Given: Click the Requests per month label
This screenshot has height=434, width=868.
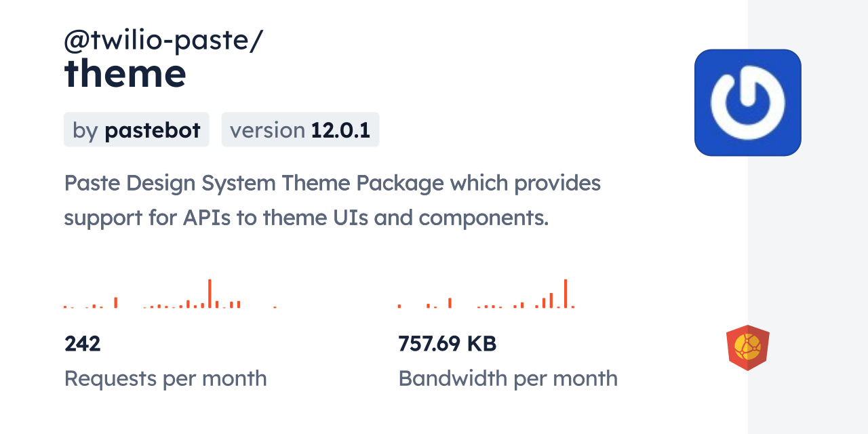Looking at the screenshot, I should pos(165,378).
